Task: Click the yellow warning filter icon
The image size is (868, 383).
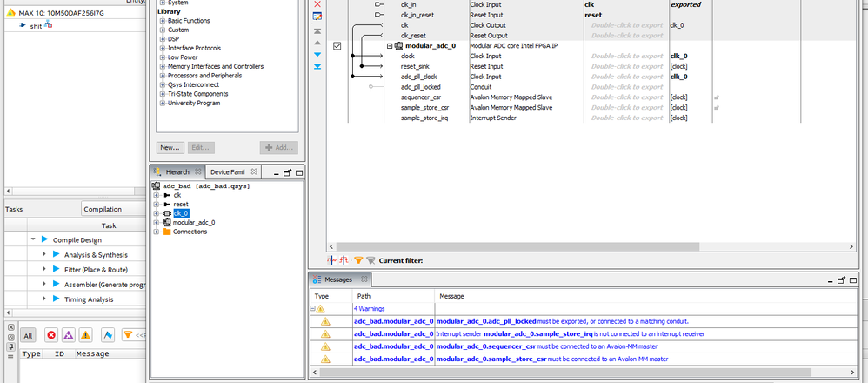Action: (85, 334)
